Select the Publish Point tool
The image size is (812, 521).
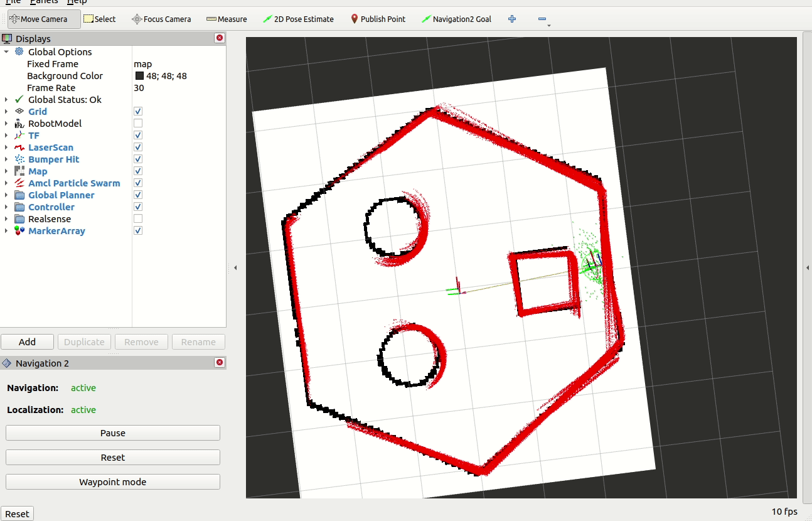pyautogui.click(x=377, y=19)
